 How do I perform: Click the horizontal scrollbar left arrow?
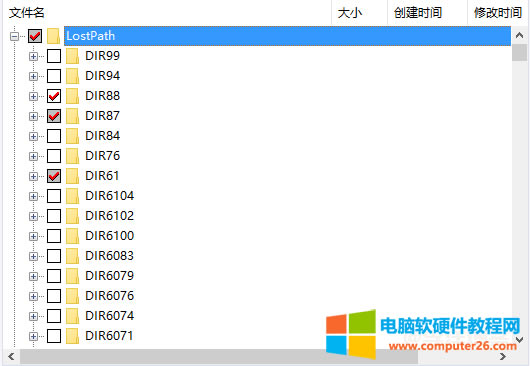click(x=11, y=356)
